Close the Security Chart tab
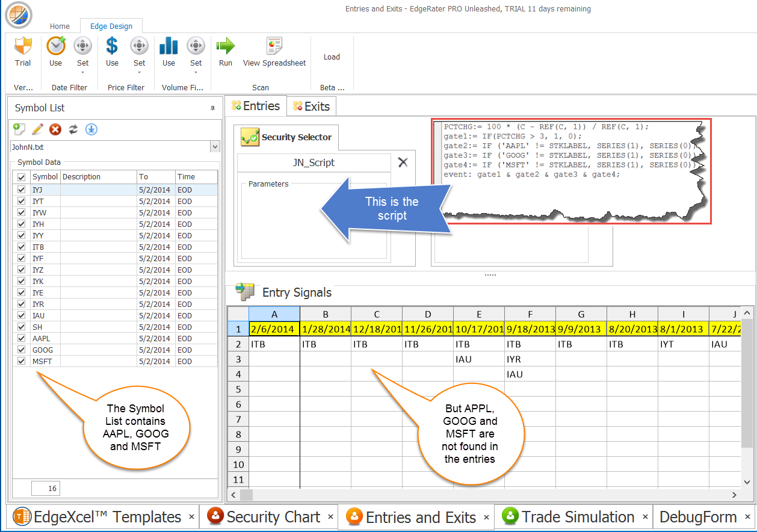The width and height of the screenshot is (757, 532). [330, 517]
